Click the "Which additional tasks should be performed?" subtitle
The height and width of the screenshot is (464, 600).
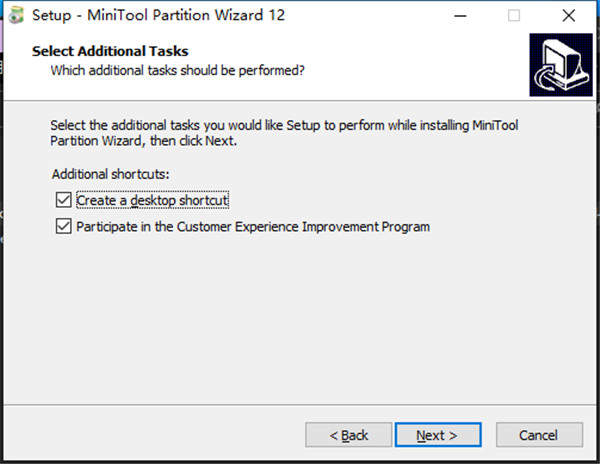(178, 70)
